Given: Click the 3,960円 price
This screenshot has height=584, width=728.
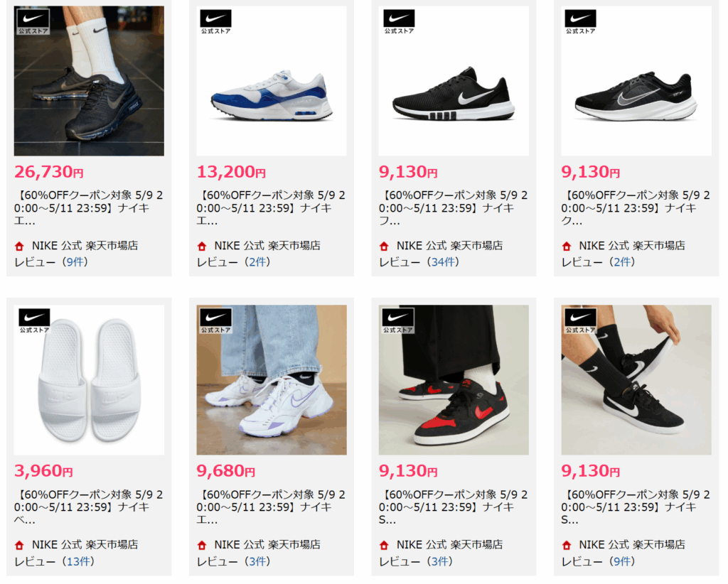Looking at the screenshot, I should (43, 471).
